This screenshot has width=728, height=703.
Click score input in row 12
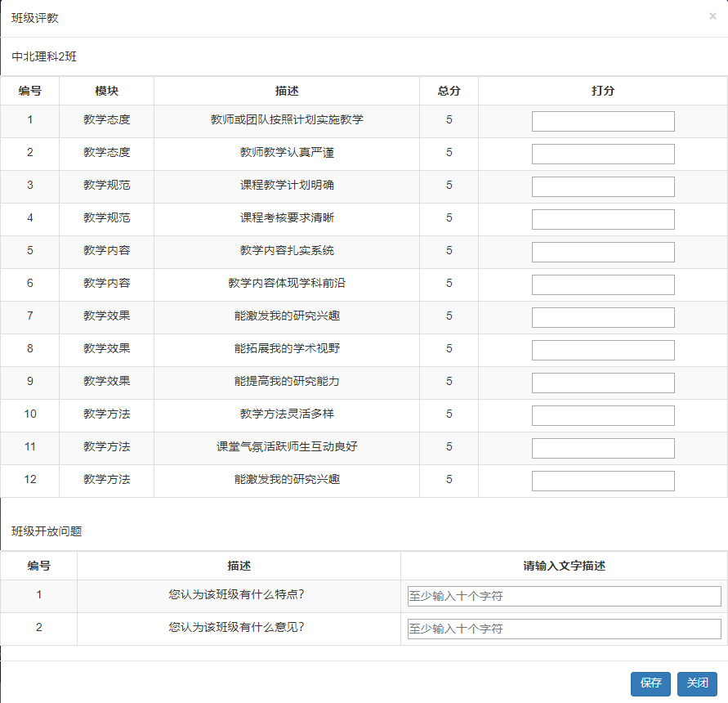pos(603,481)
